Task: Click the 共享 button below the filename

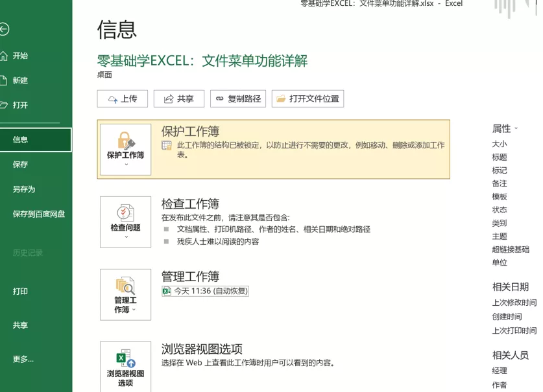Action: (x=179, y=98)
